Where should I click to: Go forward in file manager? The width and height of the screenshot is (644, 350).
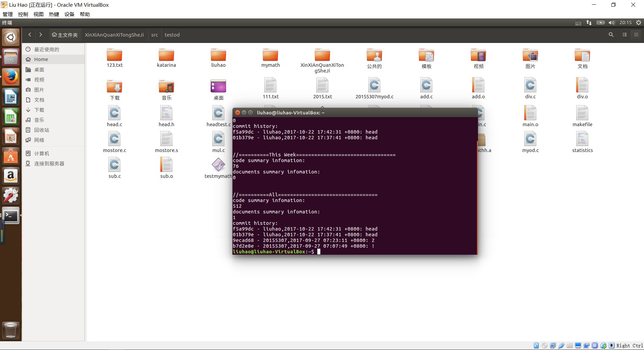point(41,35)
